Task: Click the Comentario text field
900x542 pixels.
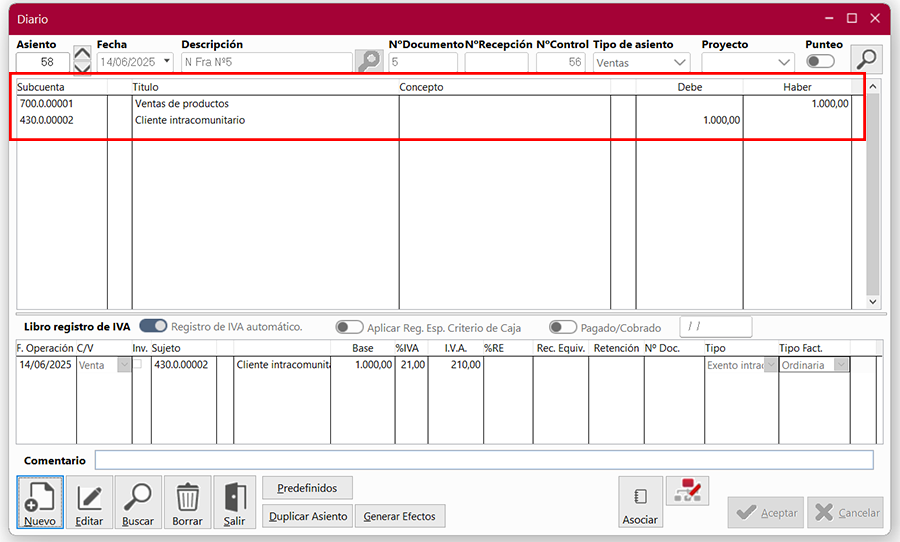Action: 483,460
